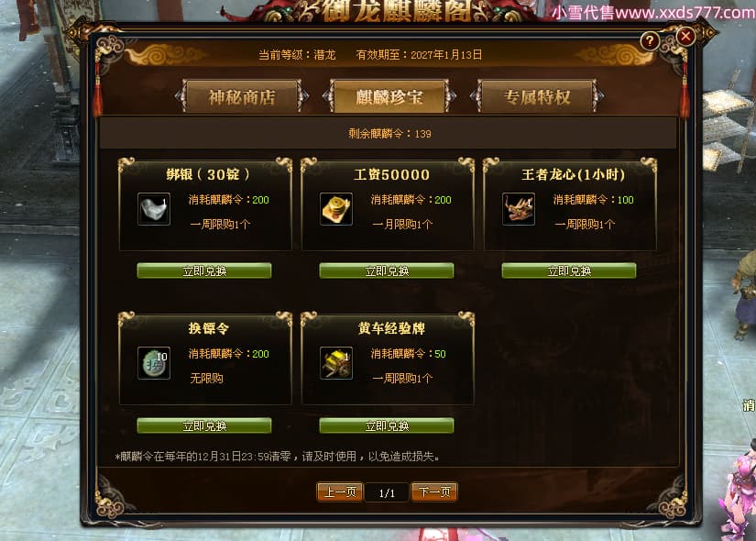Switch to the 神秘商店 tab
The height and width of the screenshot is (541, 756).
coord(242,96)
